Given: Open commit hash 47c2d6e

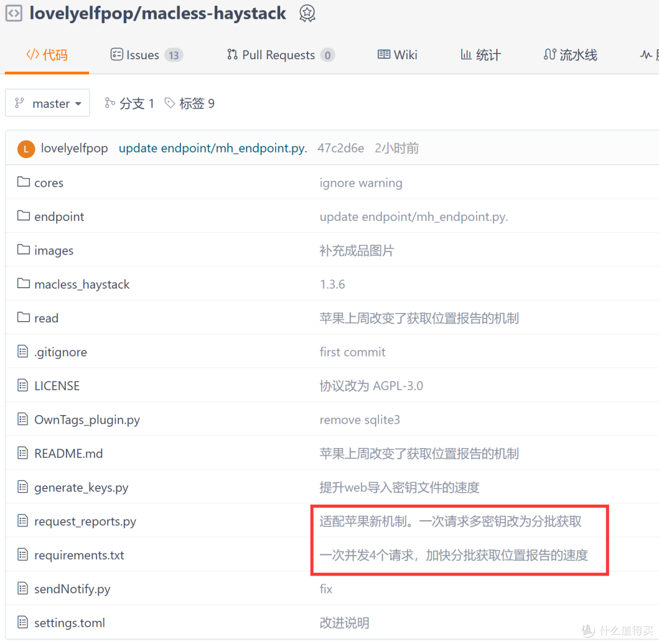Looking at the screenshot, I should click(x=340, y=148).
